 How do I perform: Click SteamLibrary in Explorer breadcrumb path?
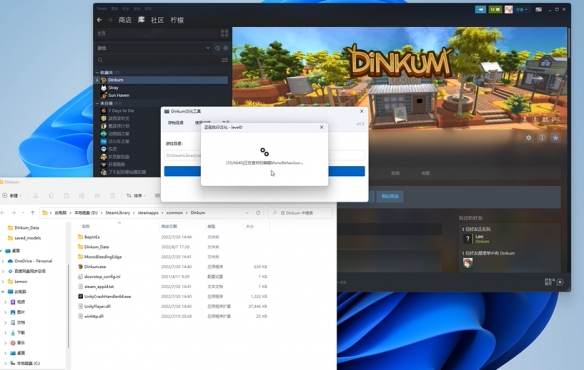click(x=118, y=213)
